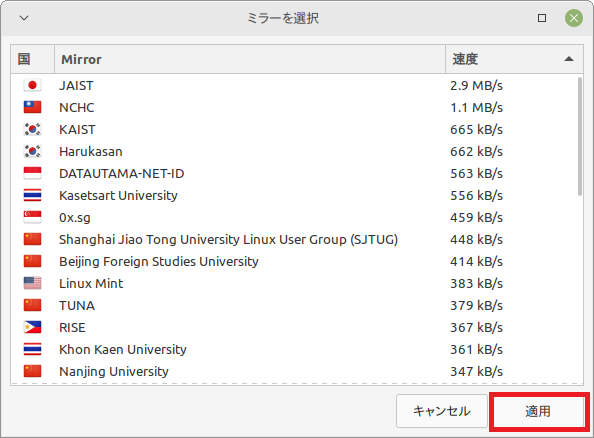This screenshot has height=438, width=594.
Task: Maximize the mirror selection window
Action: pyautogui.click(x=542, y=18)
